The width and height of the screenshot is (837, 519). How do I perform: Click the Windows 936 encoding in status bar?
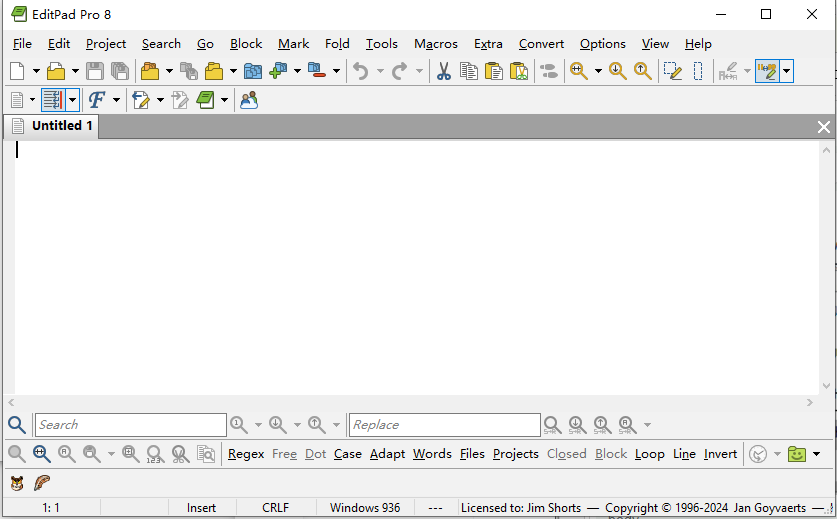pyautogui.click(x=365, y=508)
